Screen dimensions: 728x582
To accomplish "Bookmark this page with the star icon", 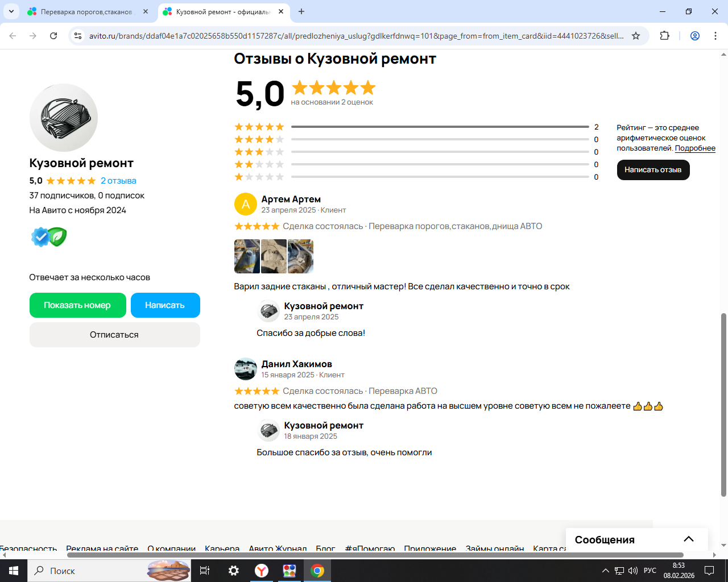I will point(636,36).
